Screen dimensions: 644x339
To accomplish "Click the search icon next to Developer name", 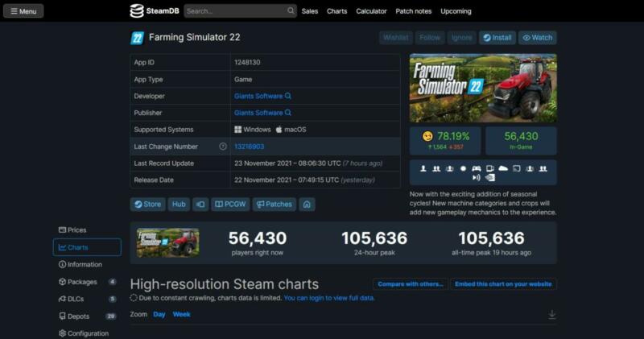I will pos(288,96).
